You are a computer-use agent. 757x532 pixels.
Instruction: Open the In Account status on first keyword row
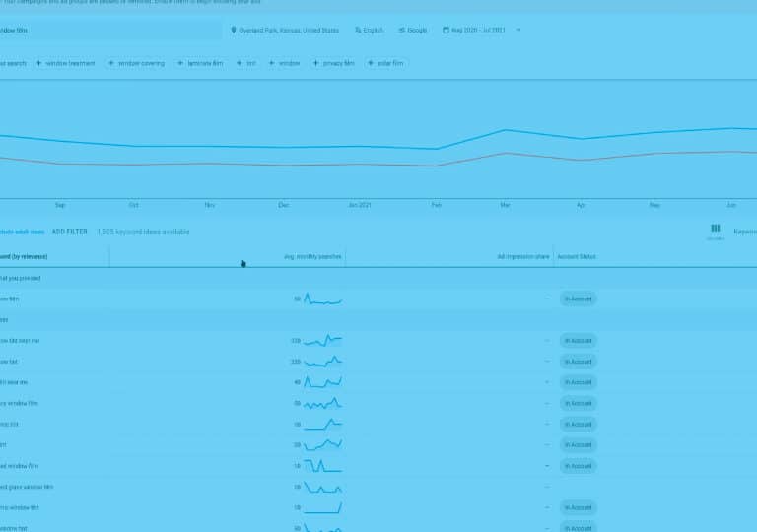coord(578,299)
